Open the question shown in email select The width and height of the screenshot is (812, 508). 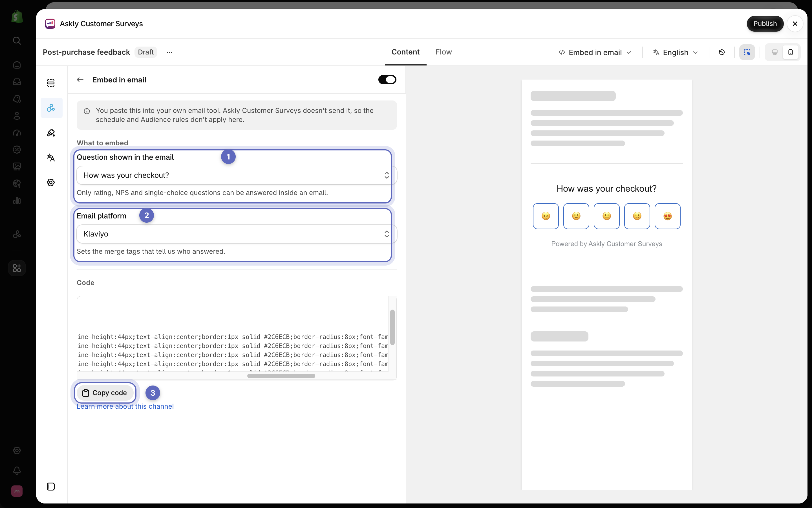coord(237,175)
